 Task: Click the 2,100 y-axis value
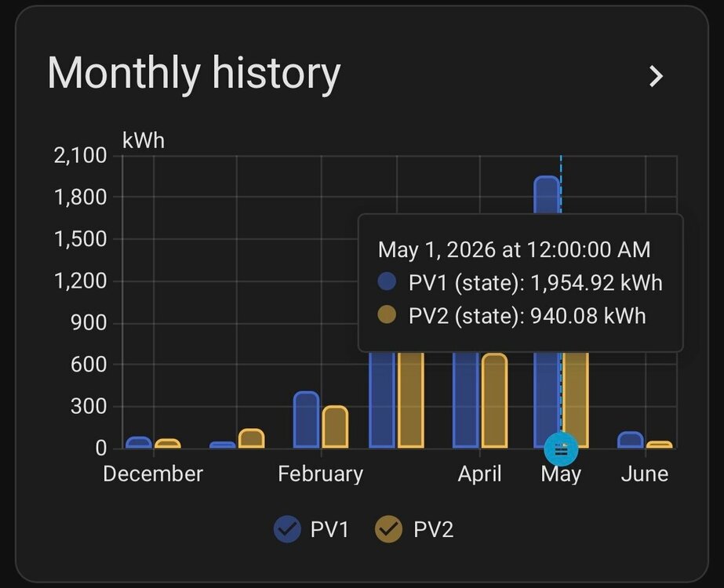tap(80, 155)
